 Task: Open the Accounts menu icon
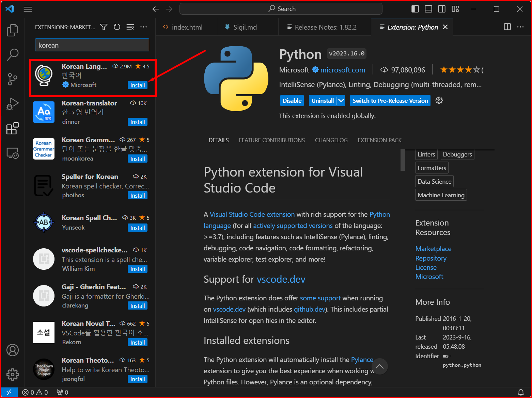[x=13, y=350]
